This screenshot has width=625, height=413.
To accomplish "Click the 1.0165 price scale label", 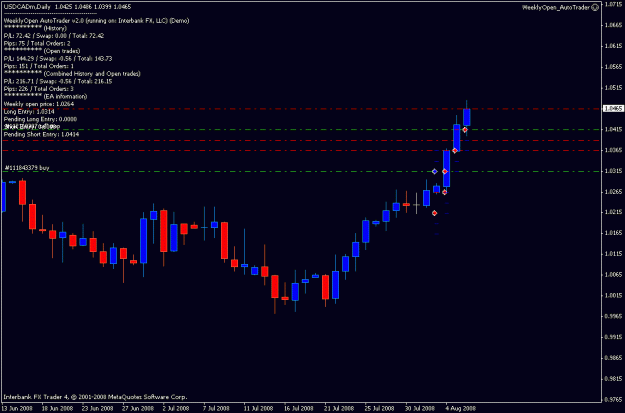I will pos(614,233).
